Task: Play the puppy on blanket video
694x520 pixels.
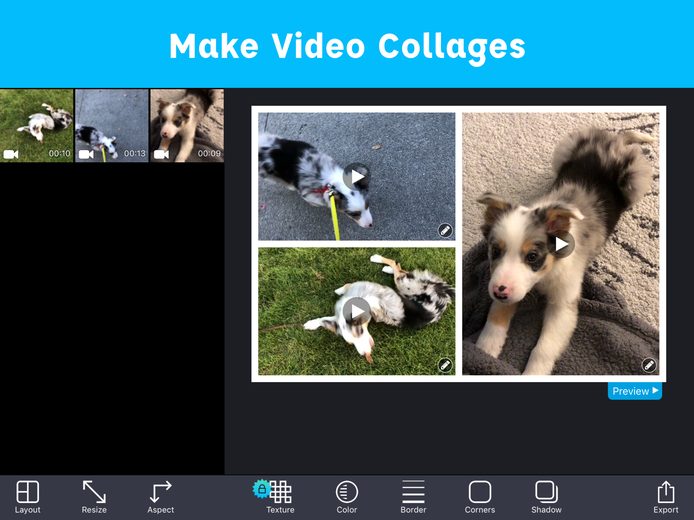Action: tap(561, 244)
